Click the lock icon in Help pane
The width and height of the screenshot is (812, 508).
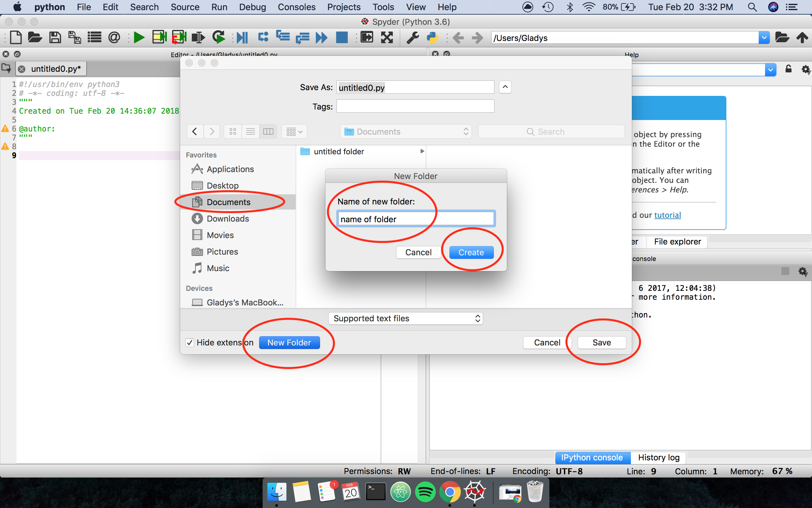(x=789, y=69)
